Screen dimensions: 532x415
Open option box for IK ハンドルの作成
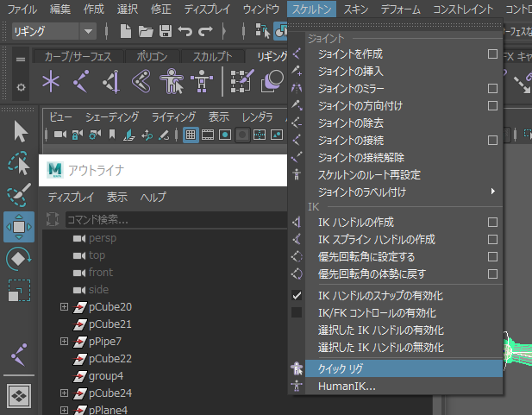tap(492, 222)
